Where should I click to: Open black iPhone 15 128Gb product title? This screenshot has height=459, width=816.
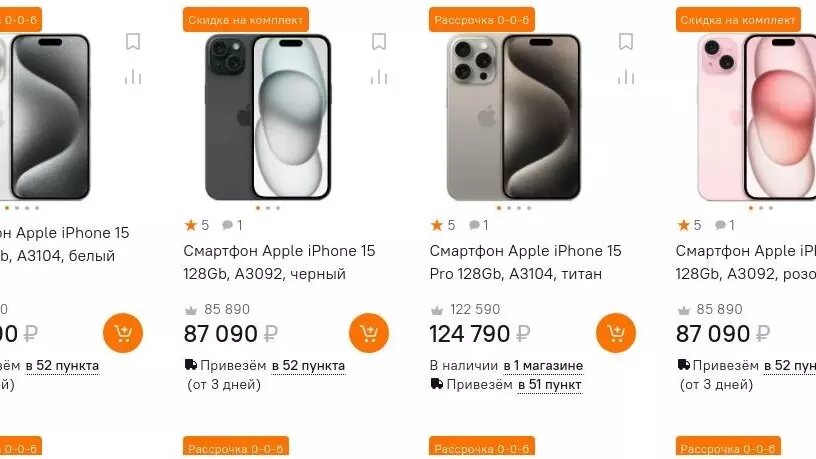(x=279, y=262)
